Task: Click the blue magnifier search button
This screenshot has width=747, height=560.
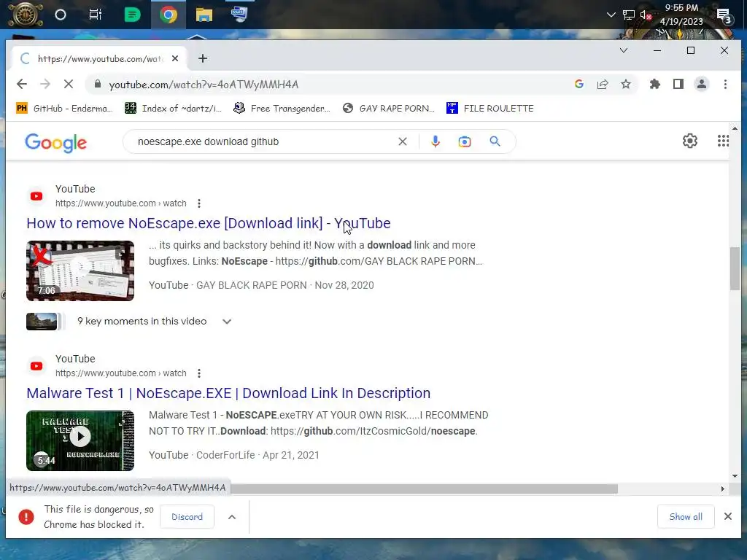Action: pos(495,141)
